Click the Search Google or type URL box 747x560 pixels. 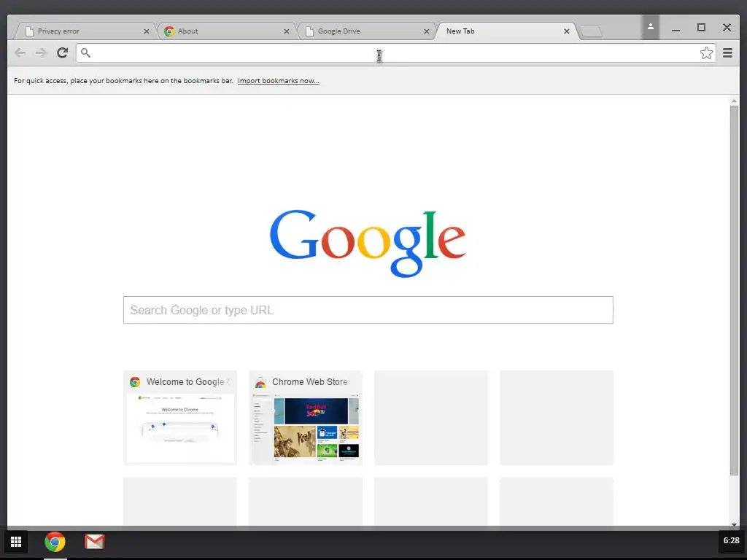pyautogui.click(x=368, y=310)
